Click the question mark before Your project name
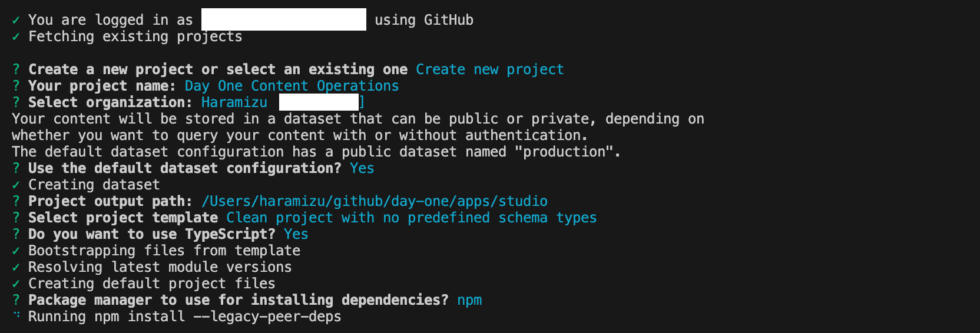The height and width of the screenshot is (333, 980). (16, 86)
